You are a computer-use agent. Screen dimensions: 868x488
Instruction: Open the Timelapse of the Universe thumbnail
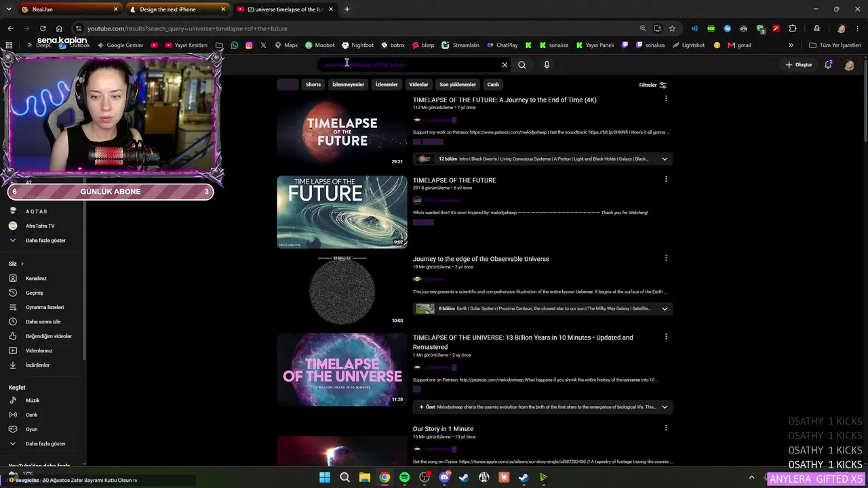[342, 369]
